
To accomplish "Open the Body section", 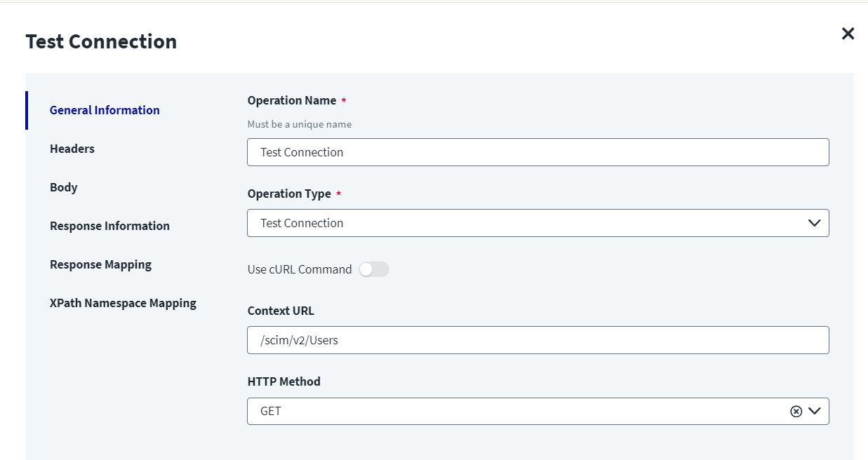I will tap(64, 187).
